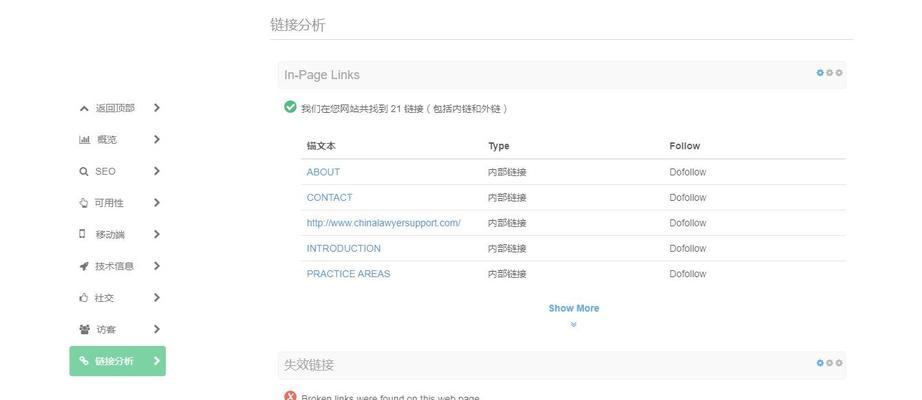This screenshot has height=400, width=922.
Task: Click 内部链接 in the PRACTICE AREAS row
Action: click(x=507, y=274)
